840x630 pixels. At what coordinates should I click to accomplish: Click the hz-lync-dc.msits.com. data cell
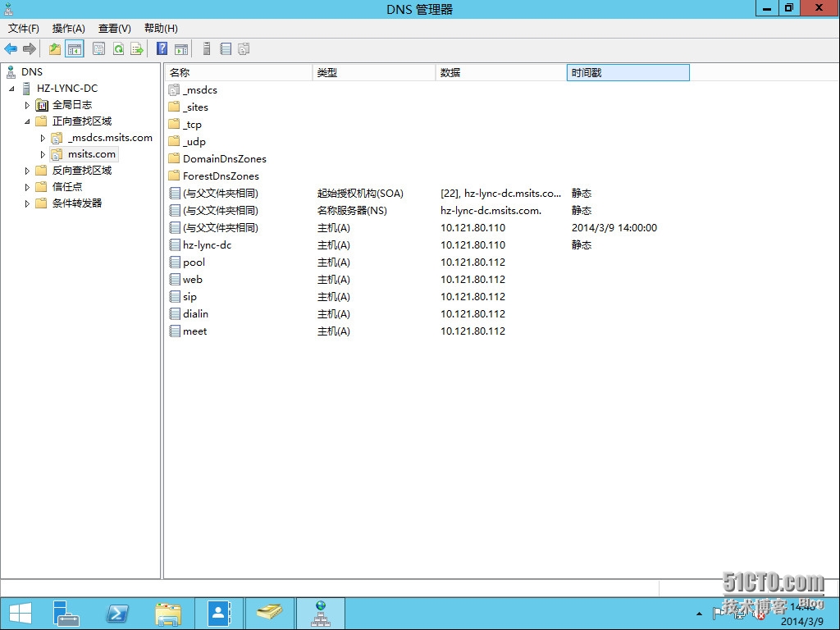(491, 211)
